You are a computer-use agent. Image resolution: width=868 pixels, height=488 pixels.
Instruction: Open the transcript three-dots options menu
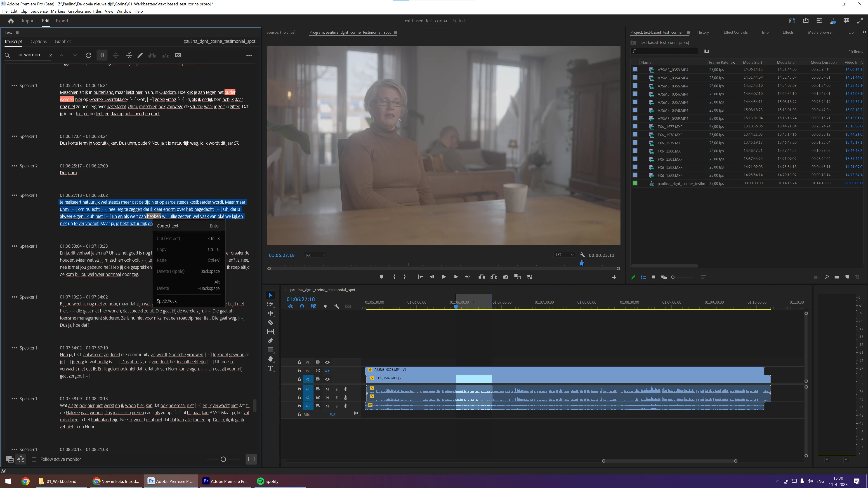[x=249, y=55]
